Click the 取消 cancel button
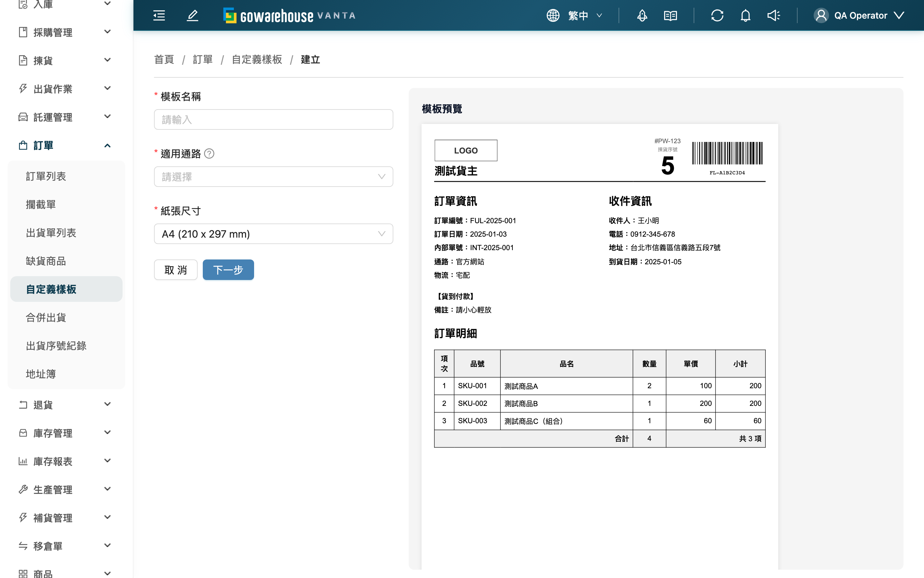Screen dimensions: 924x578 [x=175, y=270]
